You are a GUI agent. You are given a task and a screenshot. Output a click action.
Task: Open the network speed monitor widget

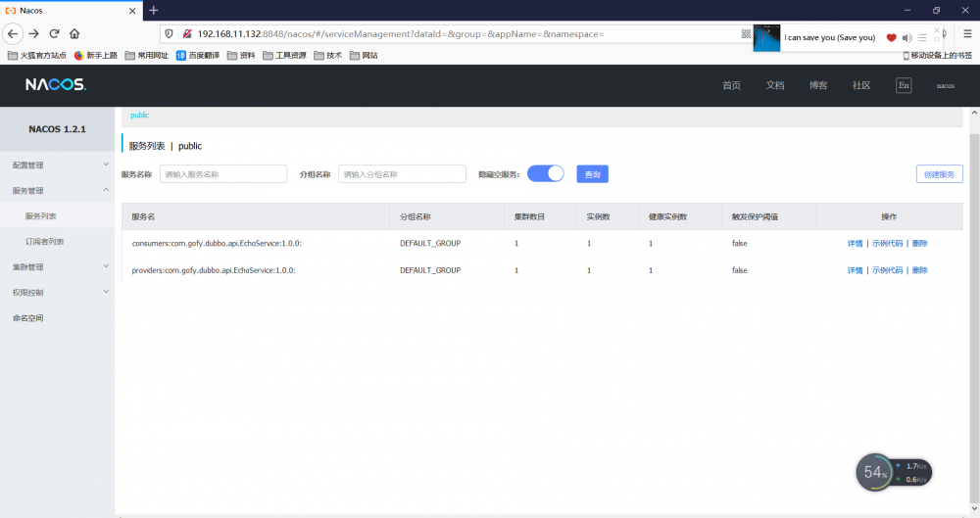[x=894, y=472]
